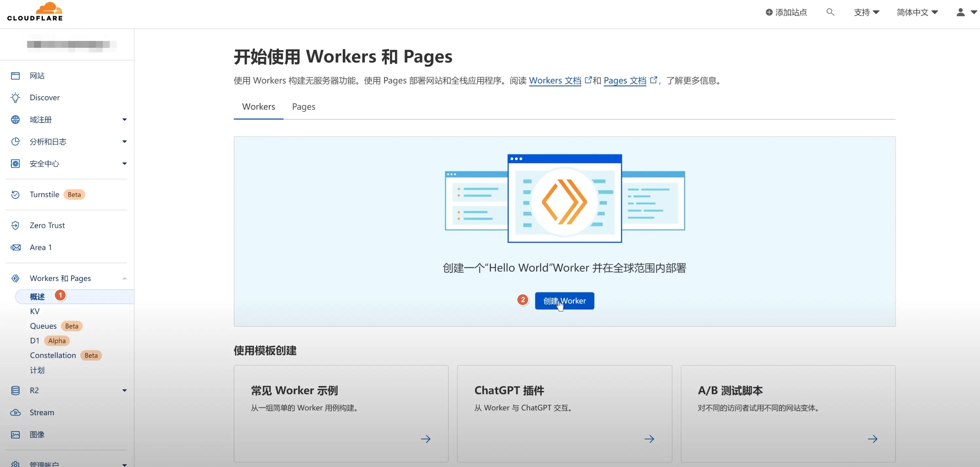Open the account dropdown arrow
This screenshot has width=980, height=467.
click(x=974, y=12)
